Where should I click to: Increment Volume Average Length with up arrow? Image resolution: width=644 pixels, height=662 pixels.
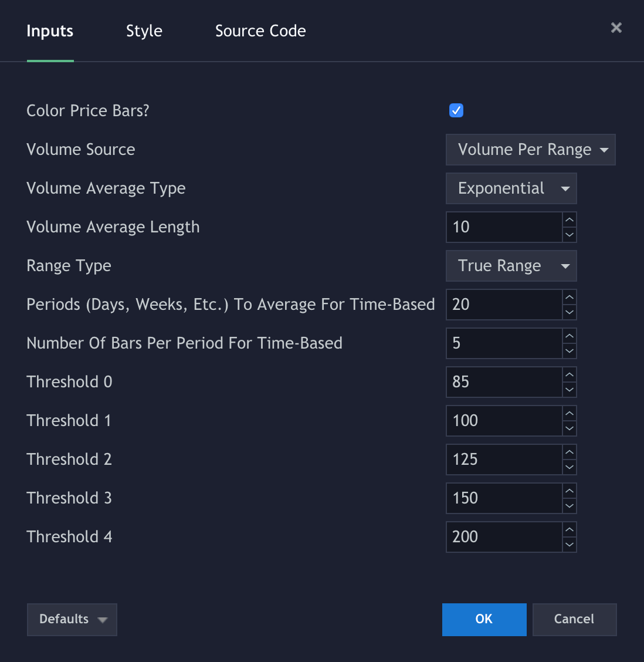[569, 220]
